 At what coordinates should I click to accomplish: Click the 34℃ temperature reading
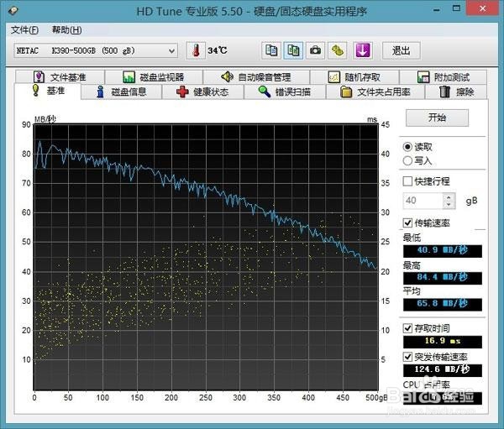tap(218, 50)
